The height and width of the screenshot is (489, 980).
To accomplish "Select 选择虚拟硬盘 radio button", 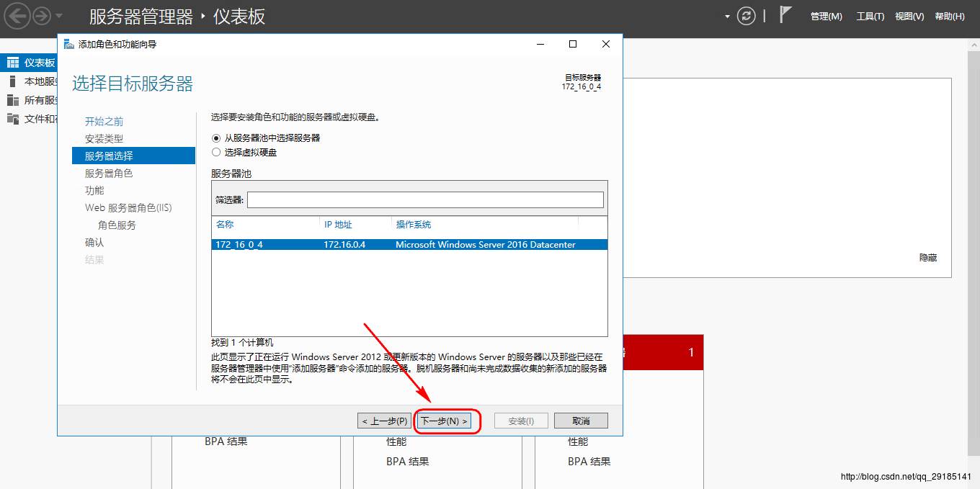I will click(x=216, y=152).
